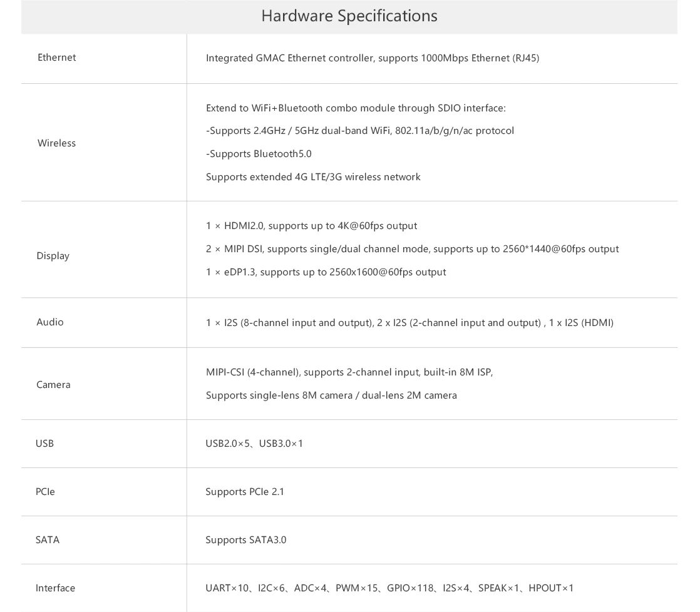Click the Display row label

click(53, 256)
